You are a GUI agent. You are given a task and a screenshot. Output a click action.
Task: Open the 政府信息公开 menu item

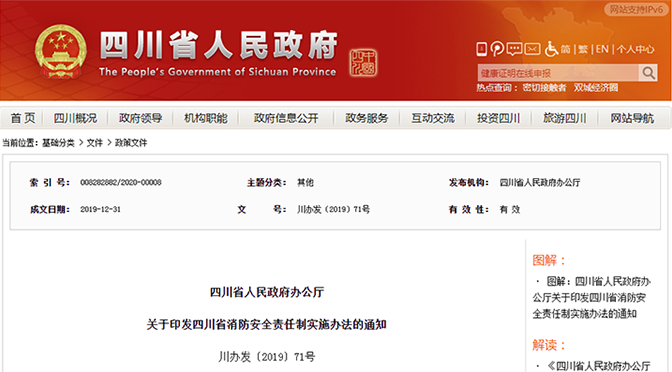pyautogui.click(x=286, y=118)
